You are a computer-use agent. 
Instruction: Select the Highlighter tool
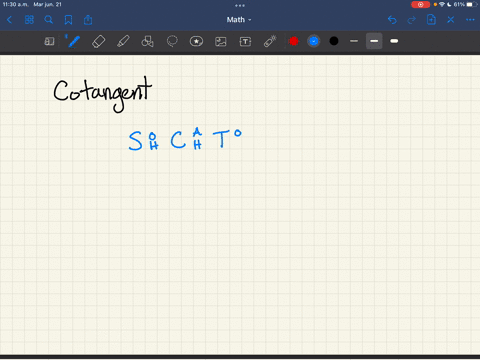123,42
